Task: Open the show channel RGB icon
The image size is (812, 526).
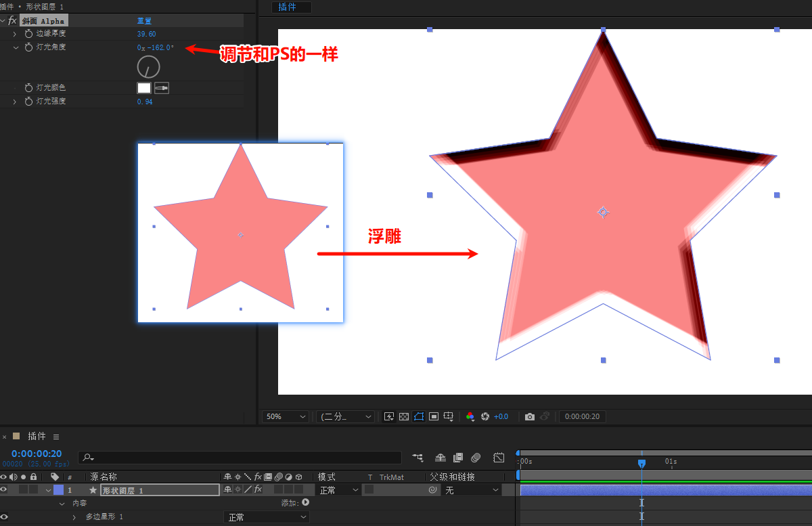Action: (x=470, y=416)
